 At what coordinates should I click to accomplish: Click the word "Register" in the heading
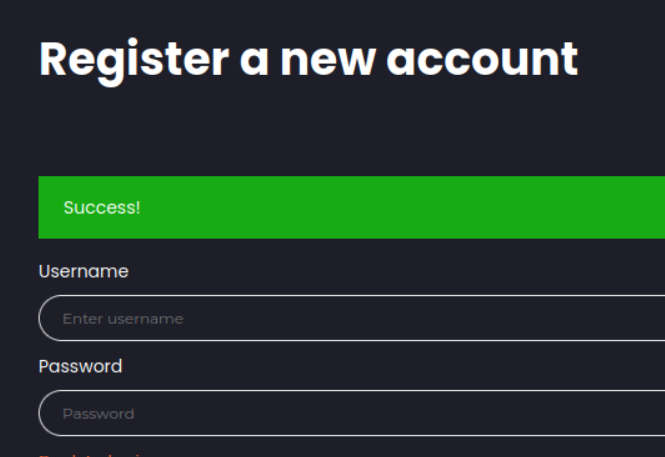[133, 60]
